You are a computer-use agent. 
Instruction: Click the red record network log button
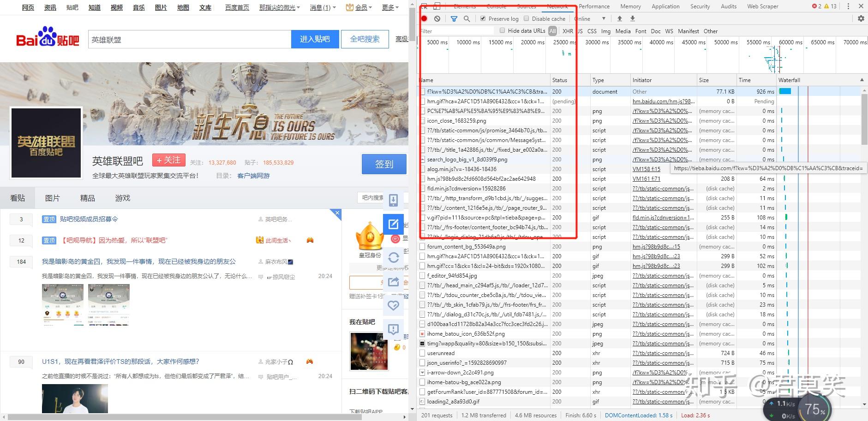[x=424, y=19]
